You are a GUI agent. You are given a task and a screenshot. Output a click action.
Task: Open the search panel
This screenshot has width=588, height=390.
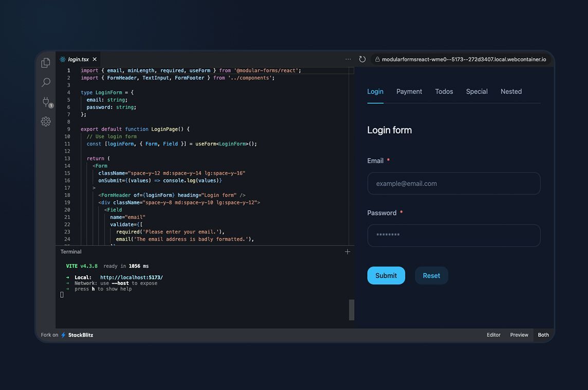pos(46,82)
